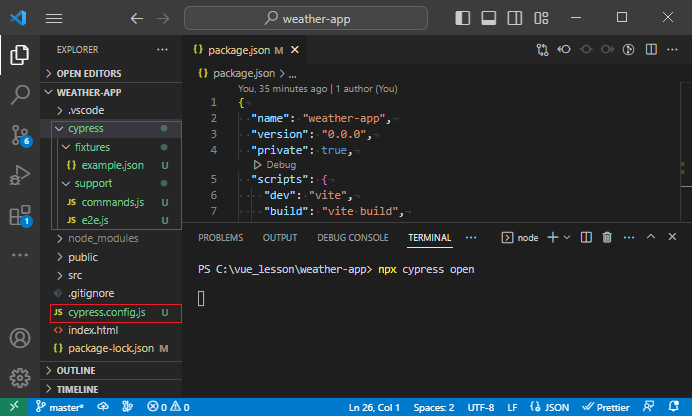Show additional views in activity bar
Screen dimensions: 692x416
coord(20,255)
